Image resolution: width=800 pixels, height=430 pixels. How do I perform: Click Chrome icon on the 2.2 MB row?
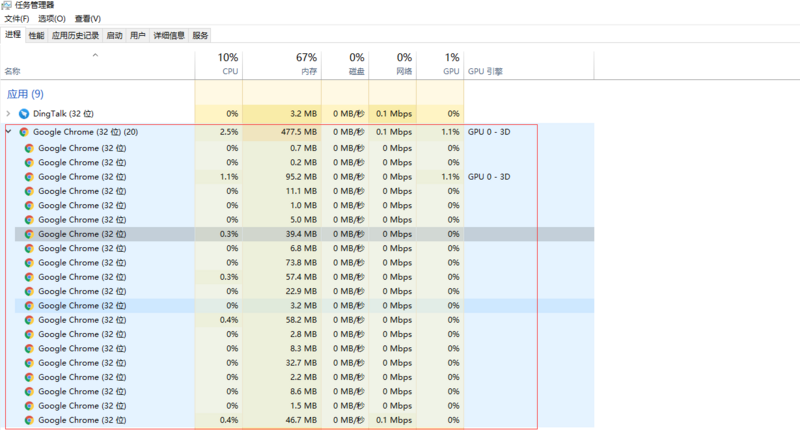pos(29,377)
